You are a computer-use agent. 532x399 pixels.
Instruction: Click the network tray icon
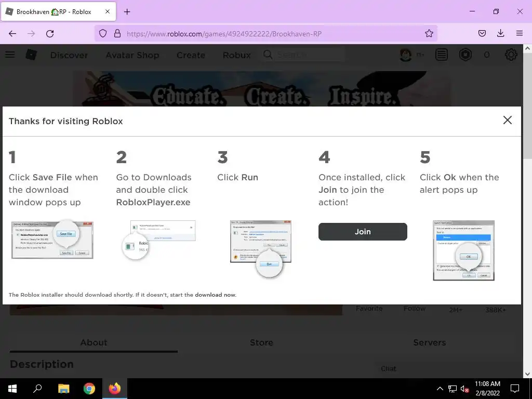pos(453,389)
